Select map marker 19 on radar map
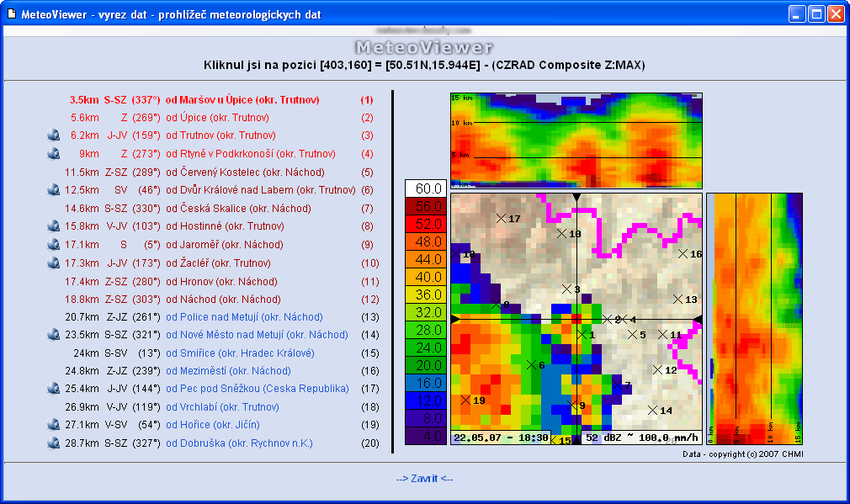This screenshot has height=504, width=850. [x=465, y=401]
